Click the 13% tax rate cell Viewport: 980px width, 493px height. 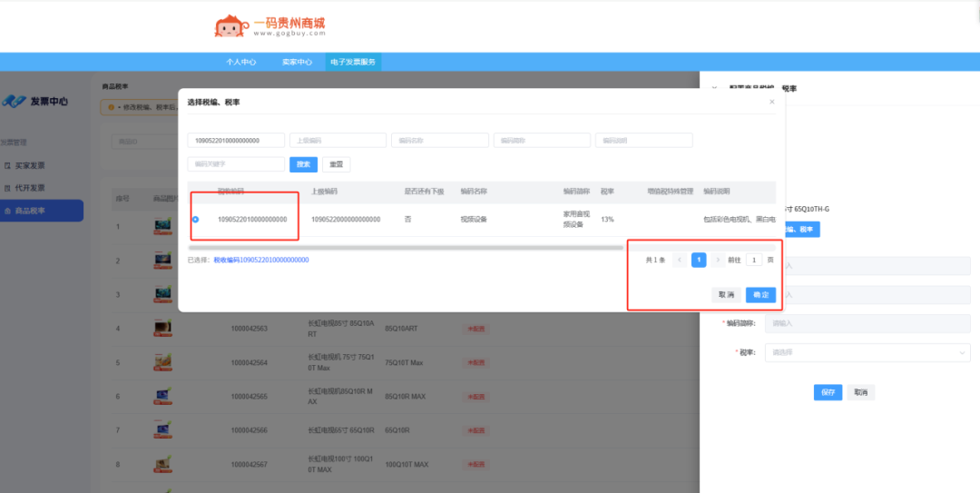tap(607, 220)
